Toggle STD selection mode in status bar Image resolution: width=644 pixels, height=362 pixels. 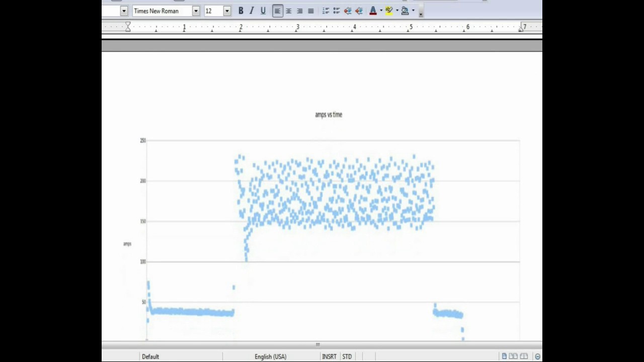(x=347, y=356)
